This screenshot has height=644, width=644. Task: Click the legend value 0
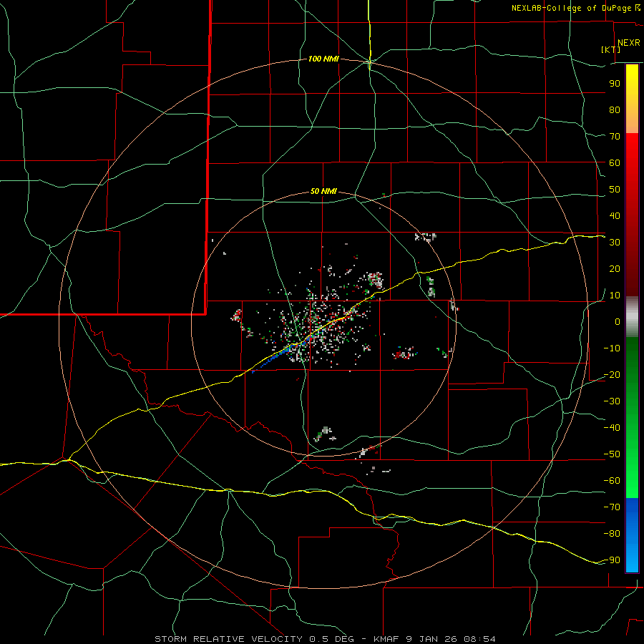click(x=618, y=322)
